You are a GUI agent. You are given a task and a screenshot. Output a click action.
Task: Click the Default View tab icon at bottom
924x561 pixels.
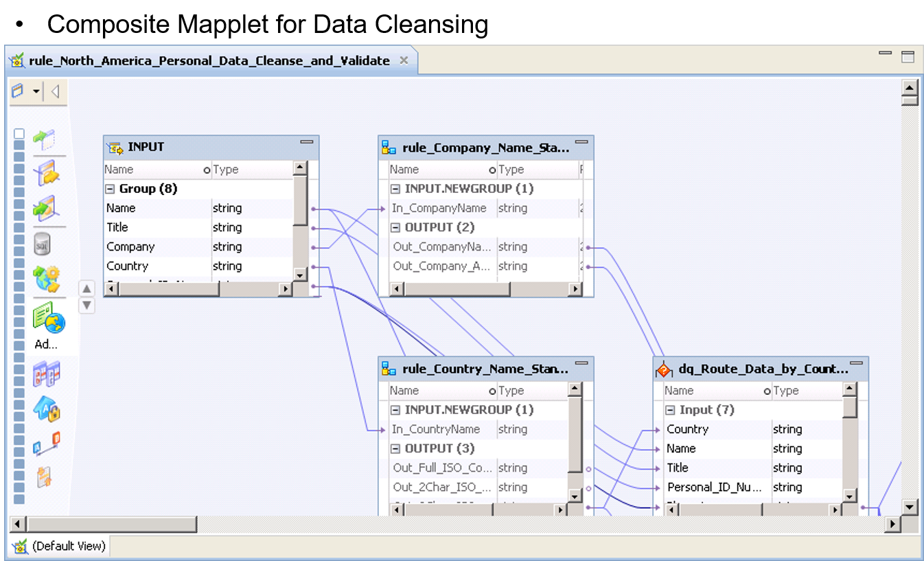(21, 547)
